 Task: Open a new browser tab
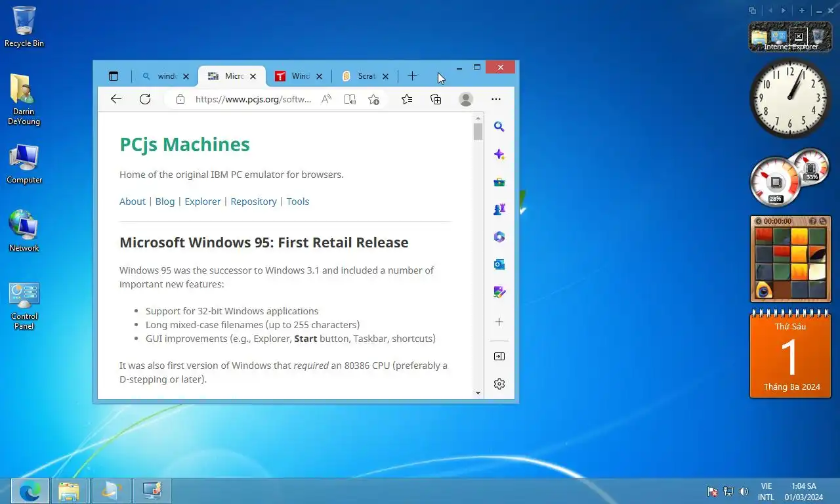pos(412,76)
